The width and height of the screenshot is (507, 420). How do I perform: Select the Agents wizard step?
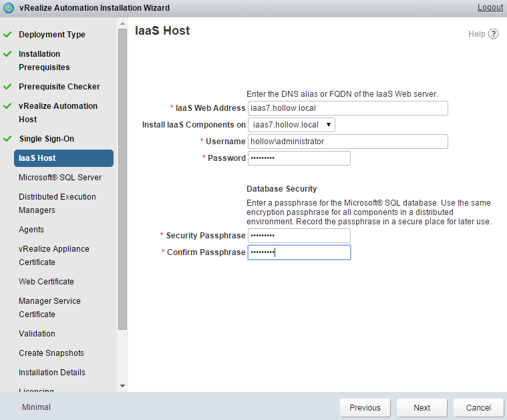tap(31, 230)
